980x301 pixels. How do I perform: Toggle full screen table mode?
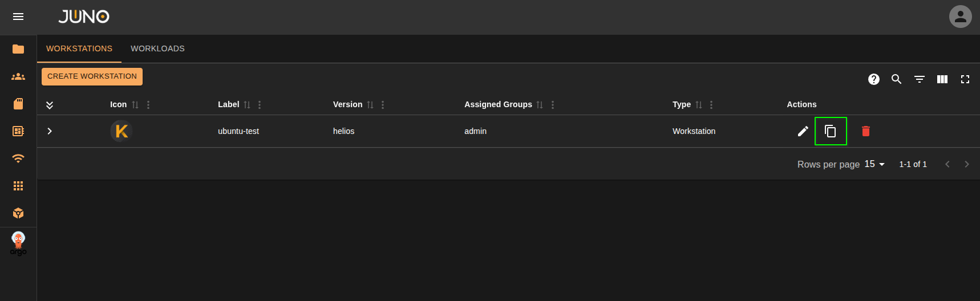tap(965, 79)
